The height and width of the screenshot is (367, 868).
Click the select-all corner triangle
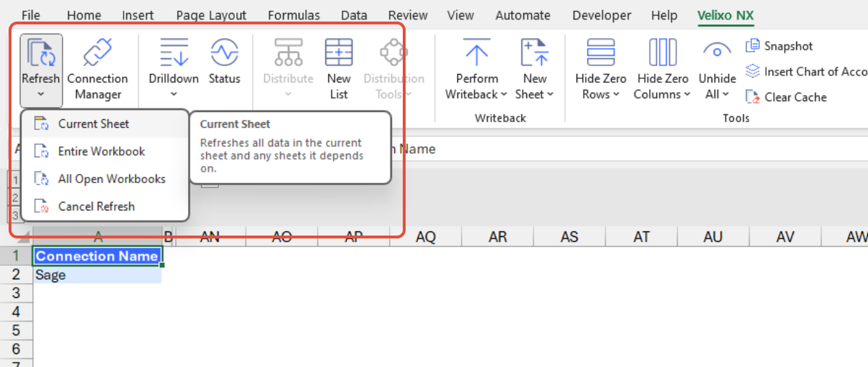pyautogui.click(x=24, y=238)
